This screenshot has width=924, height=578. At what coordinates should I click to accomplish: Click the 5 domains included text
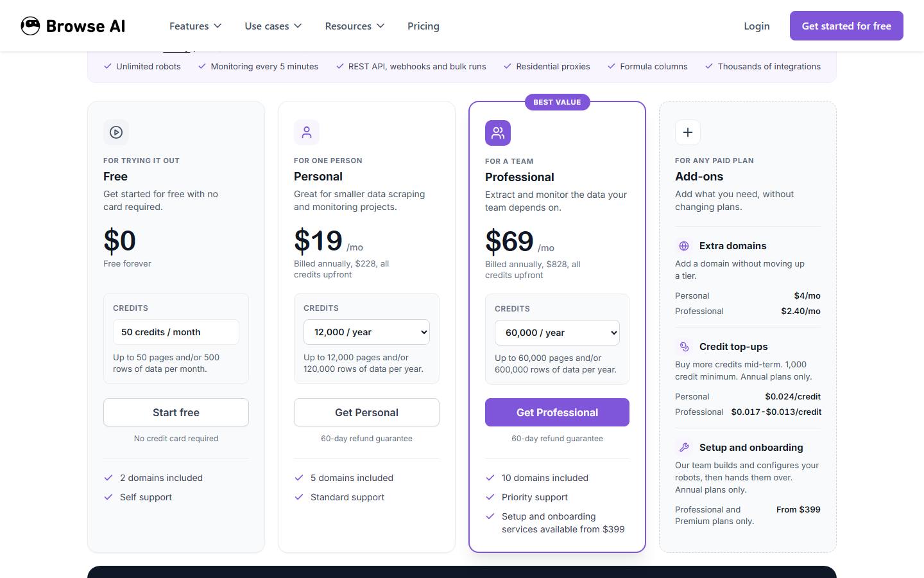(x=352, y=478)
